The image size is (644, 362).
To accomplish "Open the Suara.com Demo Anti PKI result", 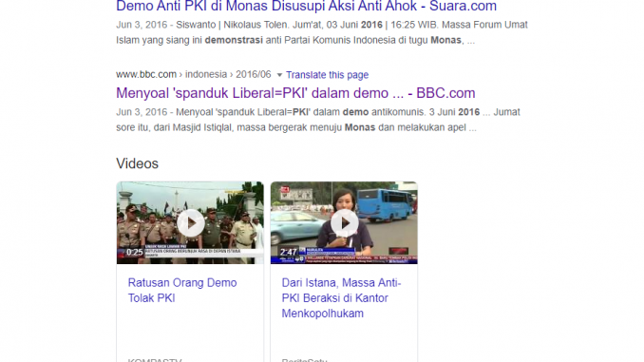I will pos(306,6).
